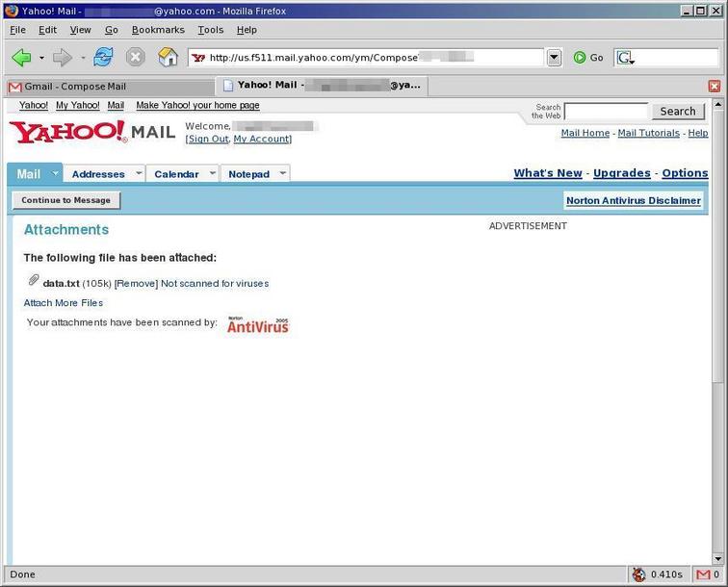Reload the page with the Refresh icon
Image resolution: width=728 pixels, height=587 pixels.
tap(103, 58)
